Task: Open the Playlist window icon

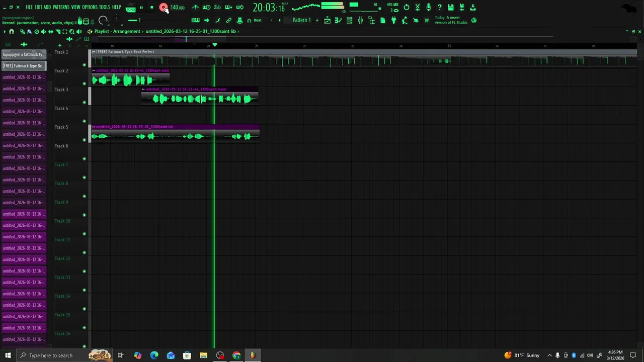Action: pos(327,21)
